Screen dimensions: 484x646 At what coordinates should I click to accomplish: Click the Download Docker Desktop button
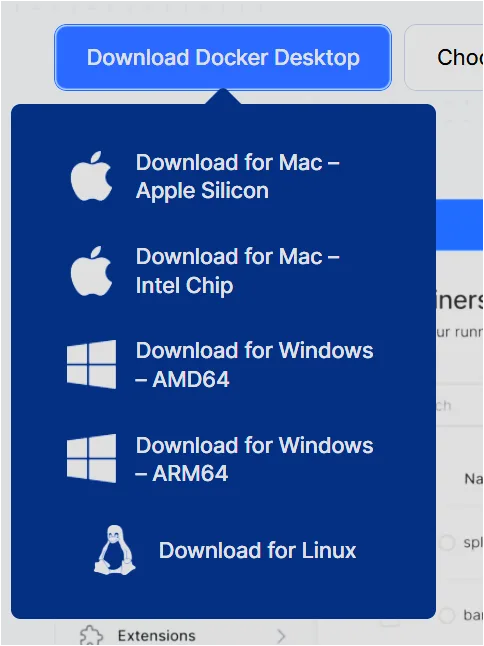[x=223, y=57]
